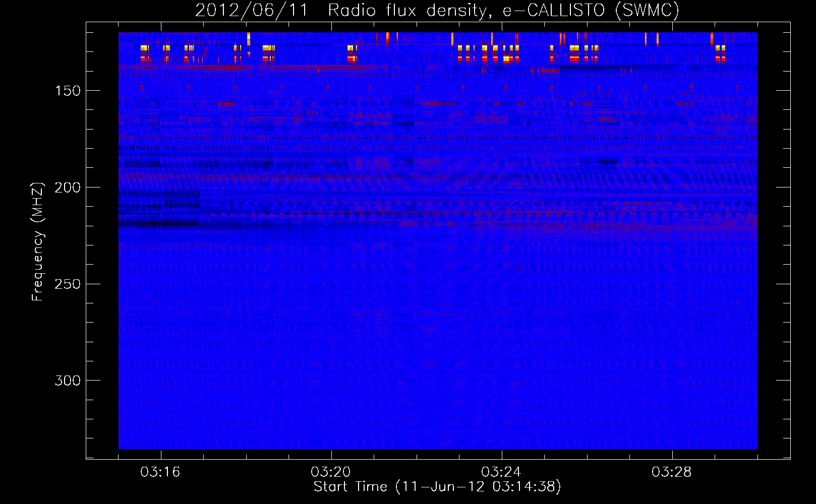Click the "Frequency (MHZ)" axis title

(x=38, y=241)
